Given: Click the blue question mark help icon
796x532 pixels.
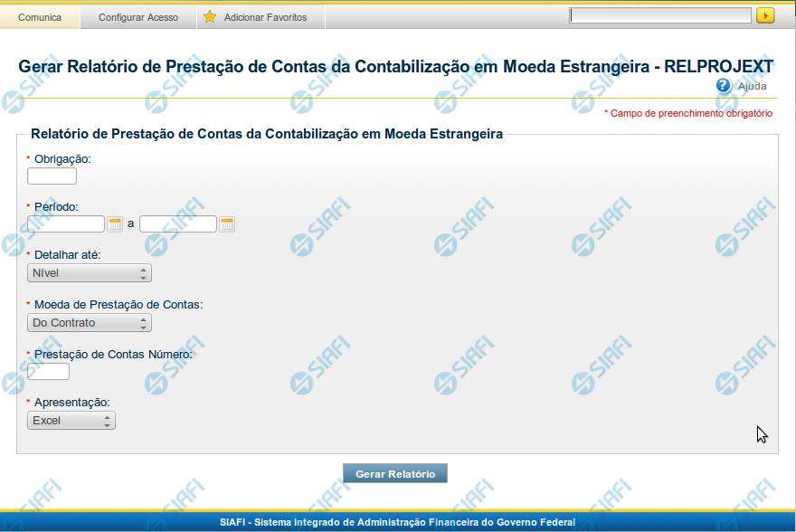Looking at the screenshot, I should [x=724, y=86].
